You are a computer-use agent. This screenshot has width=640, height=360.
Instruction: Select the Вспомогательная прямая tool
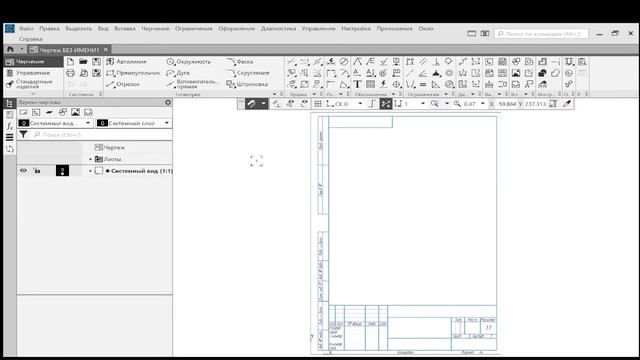192,84
